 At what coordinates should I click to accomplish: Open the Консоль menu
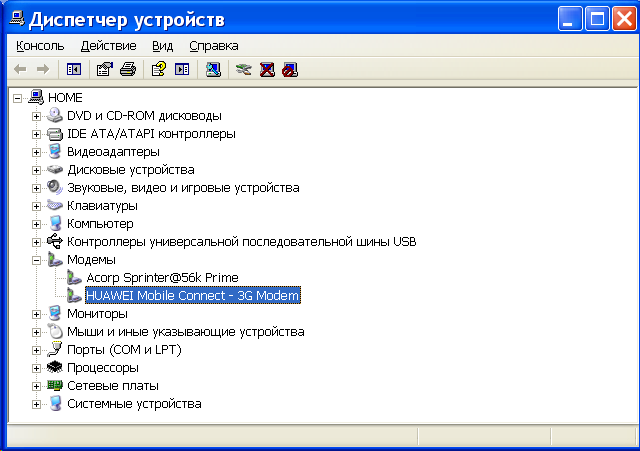pyautogui.click(x=40, y=46)
